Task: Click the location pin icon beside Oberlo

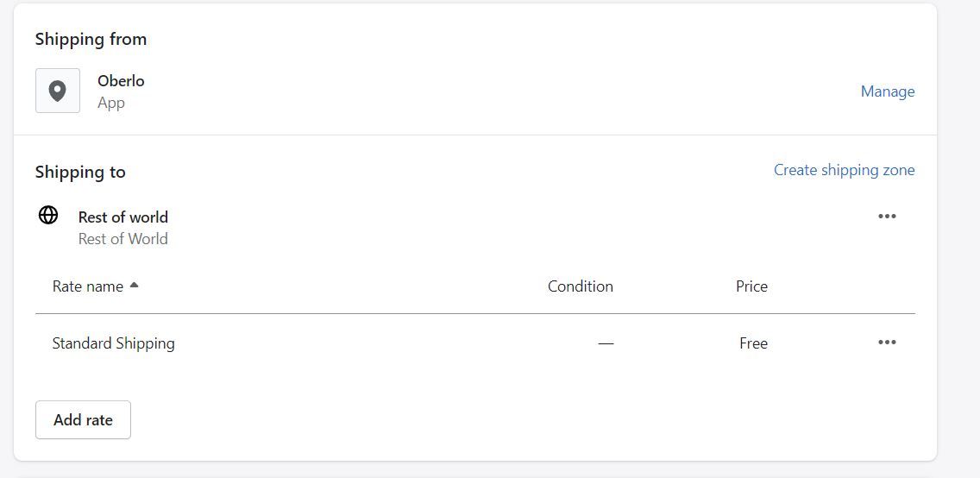Action: (x=57, y=91)
